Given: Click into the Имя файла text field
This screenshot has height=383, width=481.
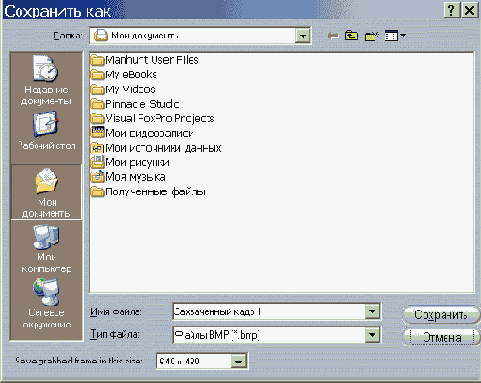Looking at the screenshot, I should coord(269,312).
